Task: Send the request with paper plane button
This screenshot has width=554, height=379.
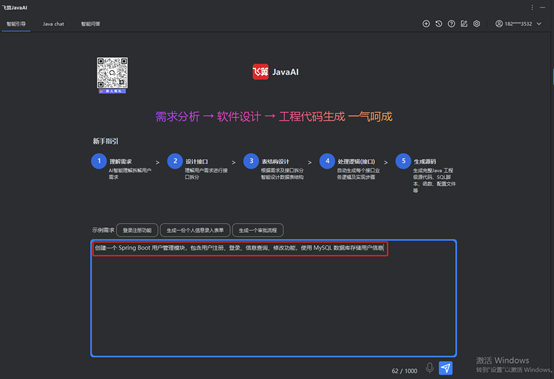Action: pos(446,368)
